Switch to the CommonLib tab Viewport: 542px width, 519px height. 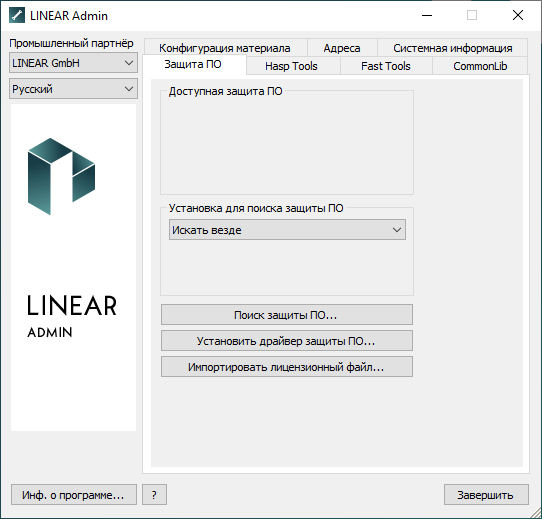(x=480, y=66)
